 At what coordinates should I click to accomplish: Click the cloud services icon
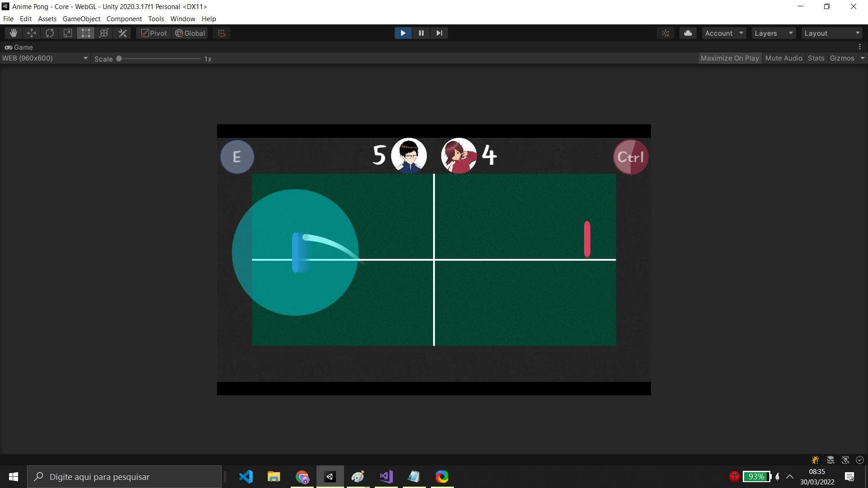(x=688, y=33)
